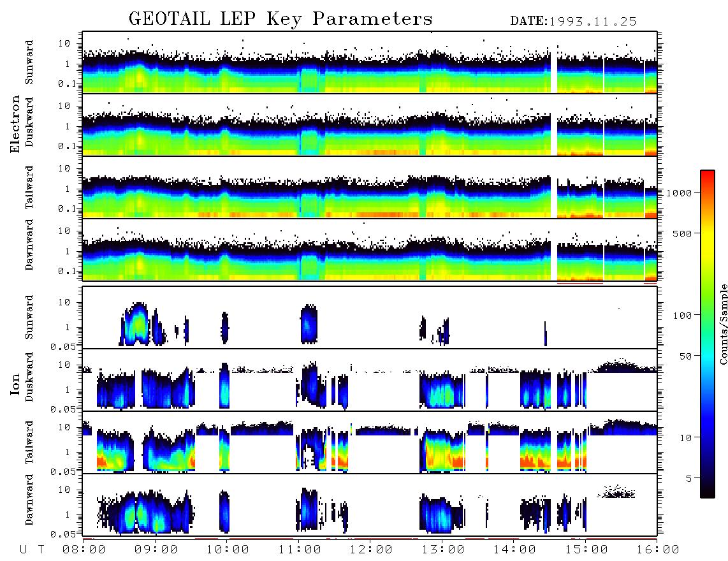Open the Electron Tailward spectrogram panel
Screen dimensions: 728x561
(x=370, y=187)
